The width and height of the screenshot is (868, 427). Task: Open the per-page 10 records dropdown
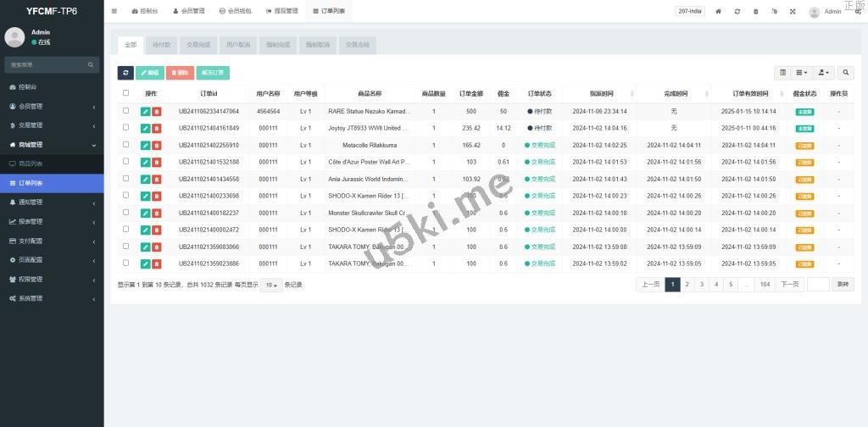(271, 285)
